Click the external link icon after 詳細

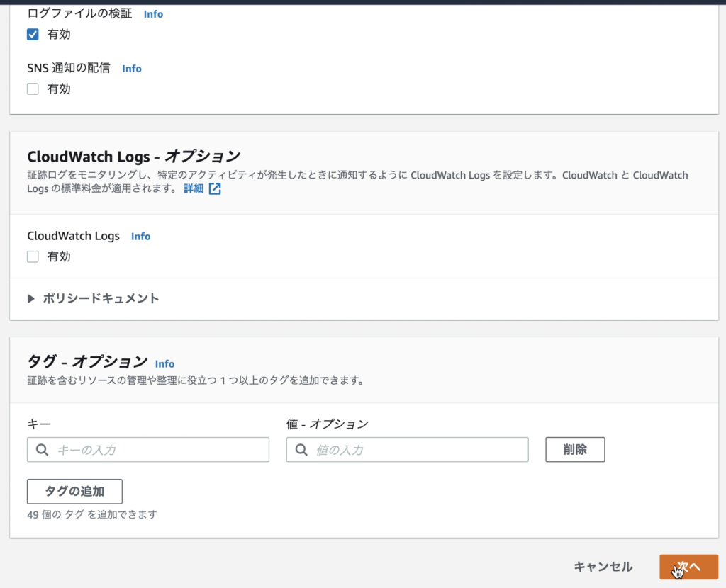215,188
